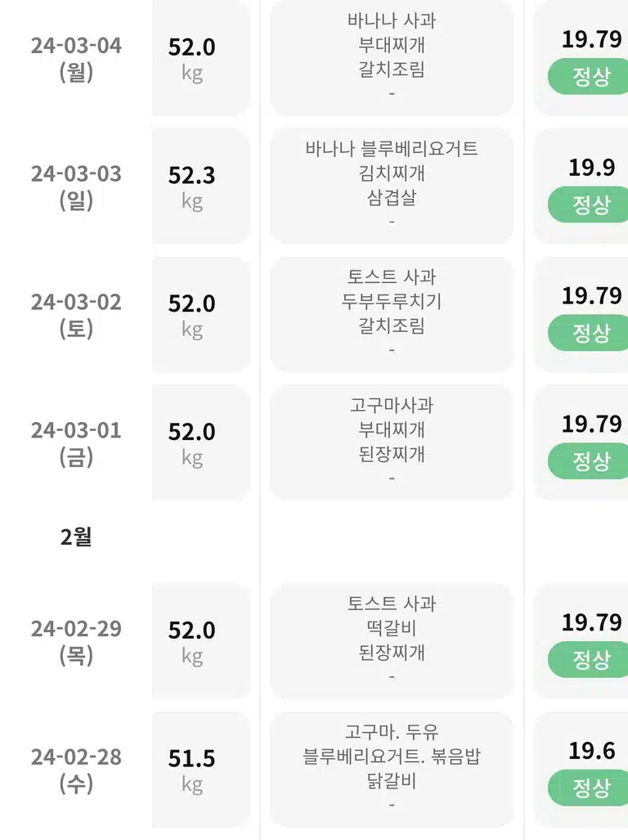The image size is (628, 840).
Task: Open the meal card with 고구마사과
Action: (392, 442)
